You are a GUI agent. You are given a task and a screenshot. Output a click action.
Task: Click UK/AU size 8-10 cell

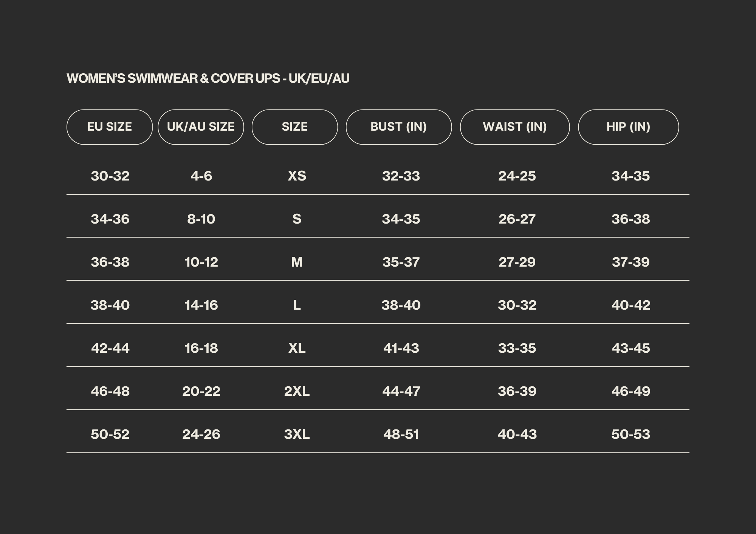coord(201,219)
